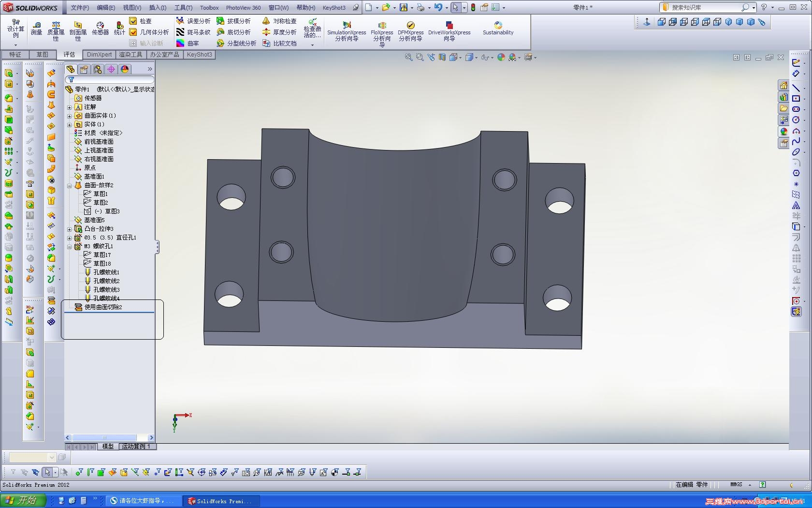Select 材质 <未指定> material item

coord(98,133)
